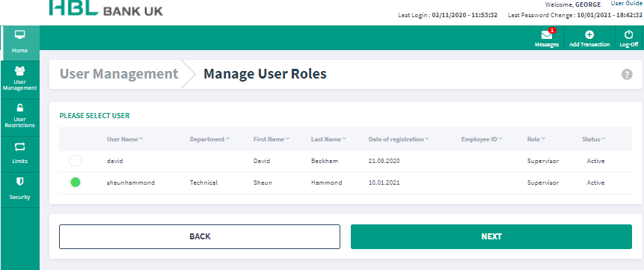Click Supervisor role in david's row
644x270 pixels.
(x=543, y=161)
